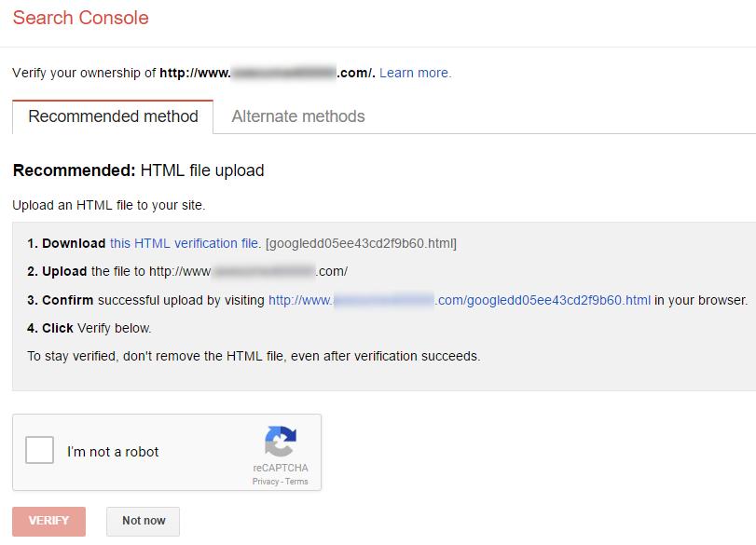
Task: Select the Recommended method tab
Action: (x=113, y=116)
